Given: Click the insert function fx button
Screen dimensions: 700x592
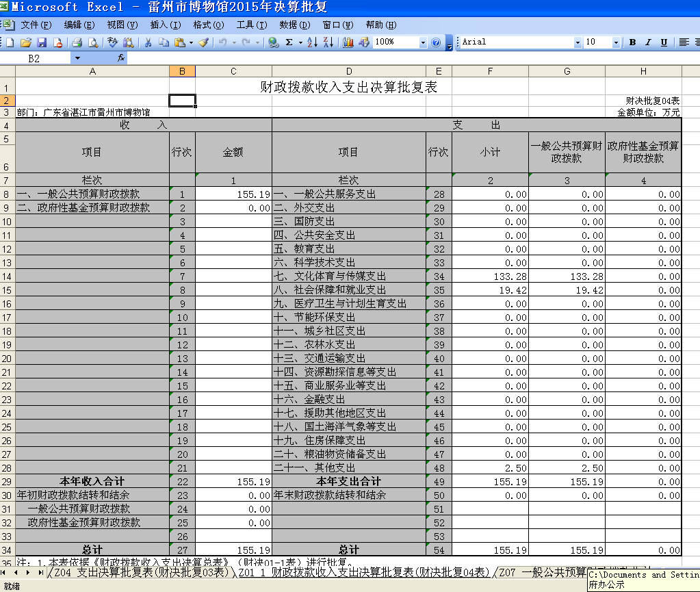Looking at the screenshot, I should point(121,58).
